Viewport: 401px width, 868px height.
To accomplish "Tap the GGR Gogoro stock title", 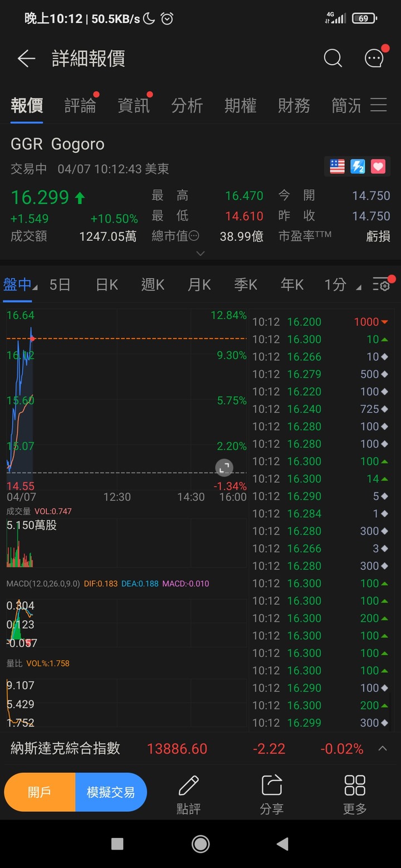I will click(57, 144).
